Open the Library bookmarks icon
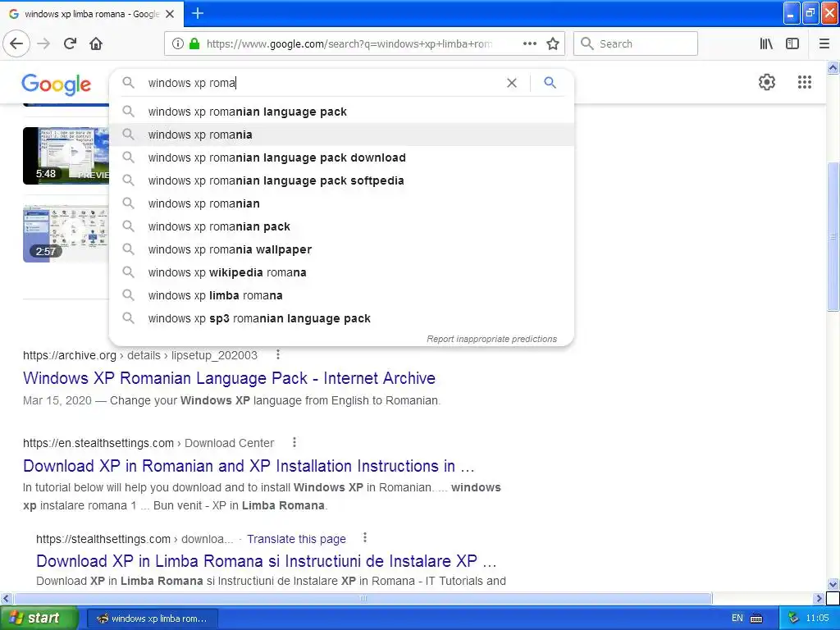840x630 pixels. click(x=766, y=44)
